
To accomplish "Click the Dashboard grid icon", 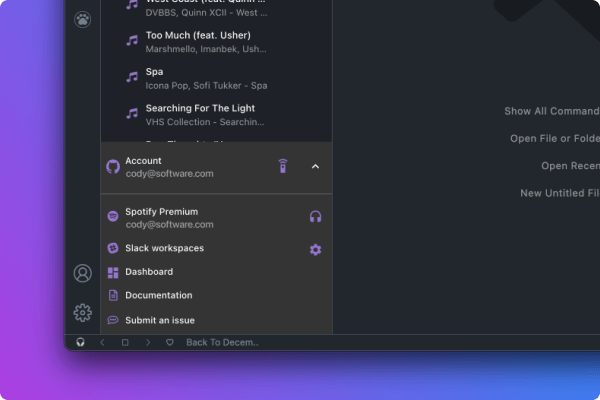I will coord(113,273).
